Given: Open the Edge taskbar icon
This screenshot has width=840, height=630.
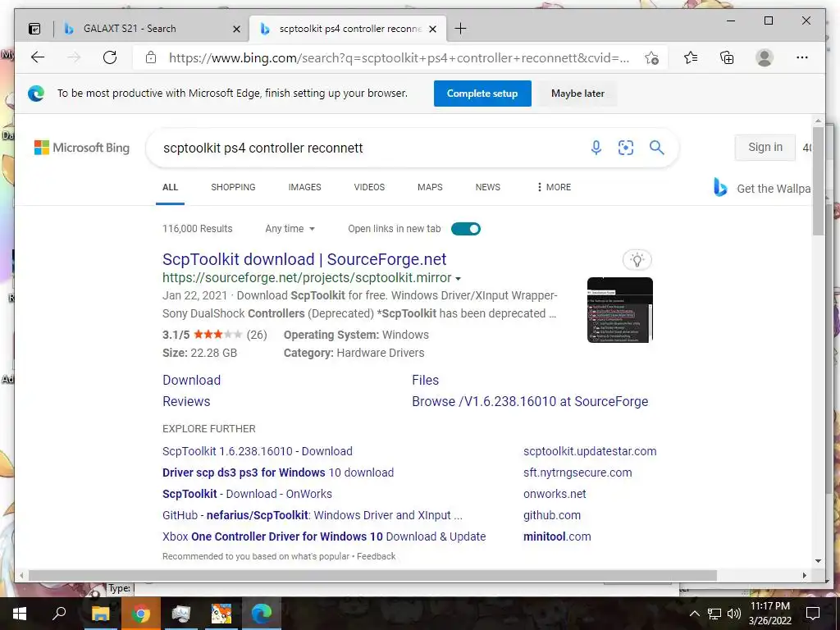Looking at the screenshot, I should tap(262, 614).
